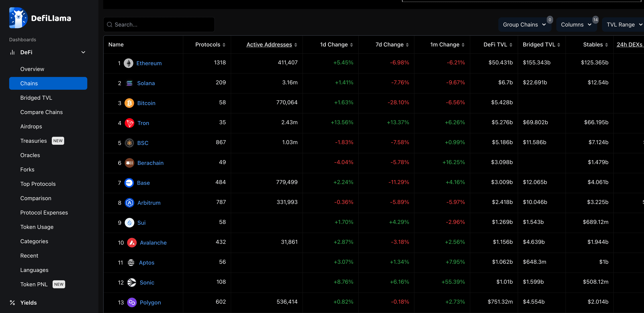Click the Tron chain icon
Screen dimensions: 644x313
[x=129, y=123]
